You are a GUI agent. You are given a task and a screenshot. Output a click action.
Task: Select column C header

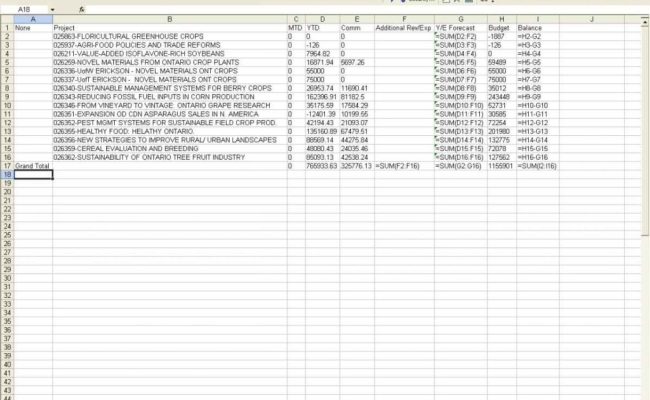(x=296, y=19)
